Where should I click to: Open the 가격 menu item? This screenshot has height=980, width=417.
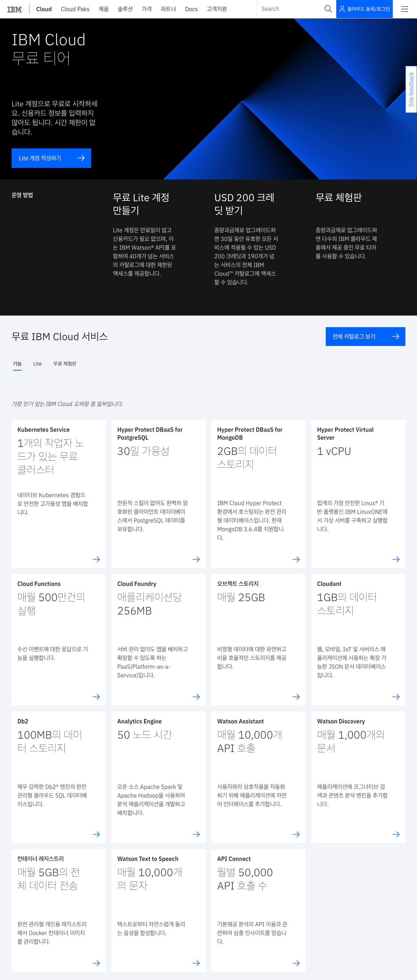point(147,9)
